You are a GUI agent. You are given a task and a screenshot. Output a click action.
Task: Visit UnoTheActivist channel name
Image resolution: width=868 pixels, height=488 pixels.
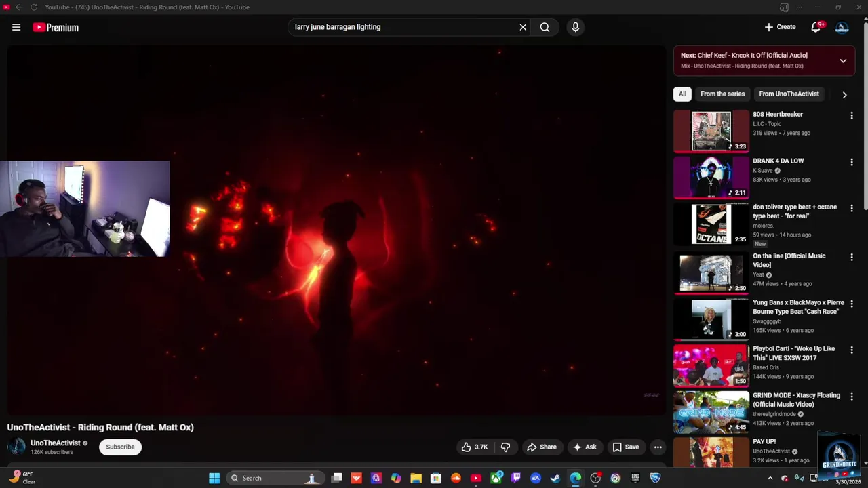[56, 443]
